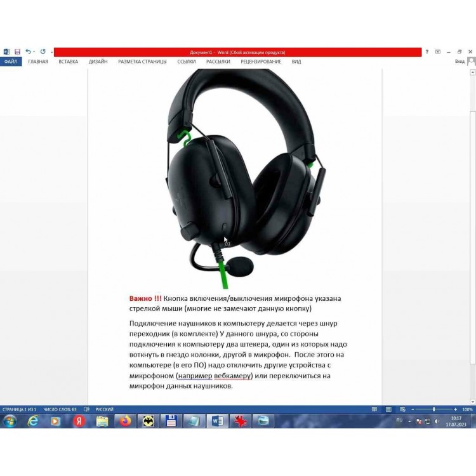Click the zoom in plus button

point(455,409)
